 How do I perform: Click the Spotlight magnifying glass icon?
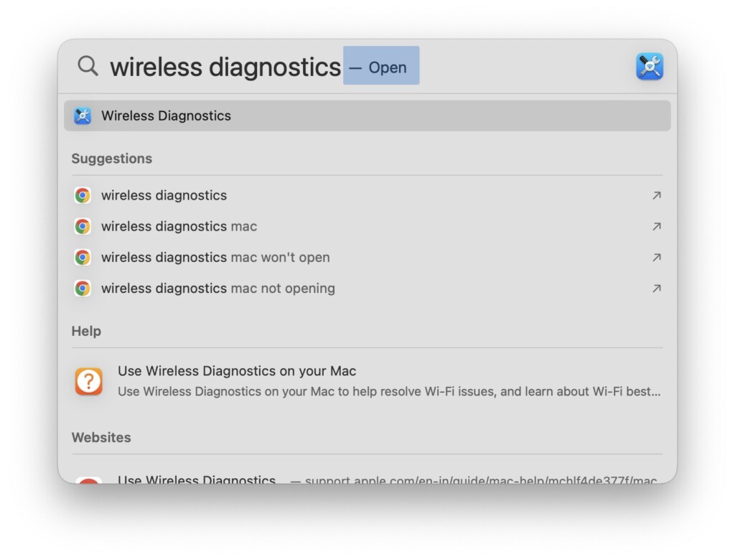[88, 66]
